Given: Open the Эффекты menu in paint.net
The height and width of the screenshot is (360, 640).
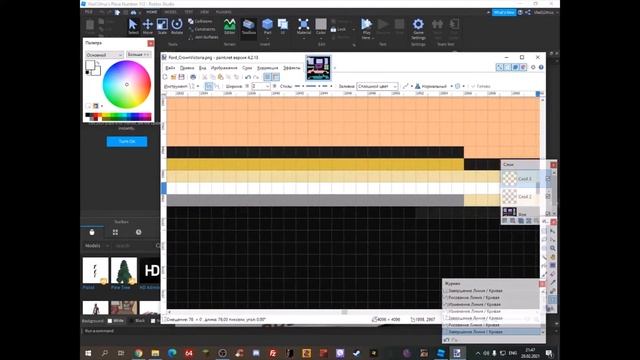Looking at the screenshot, I should tap(291, 68).
